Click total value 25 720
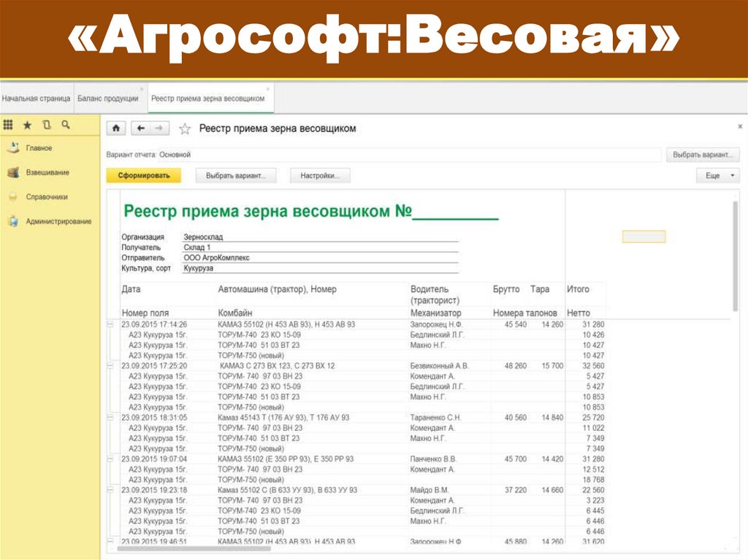 (x=593, y=418)
